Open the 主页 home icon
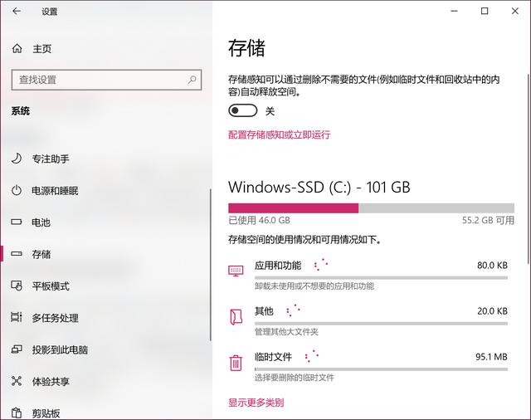Viewport: 531px width, 420px height. click(17, 49)
